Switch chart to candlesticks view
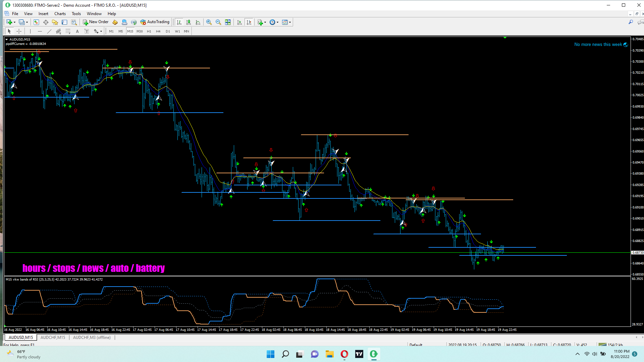644x362 pixels. (189, 22)
